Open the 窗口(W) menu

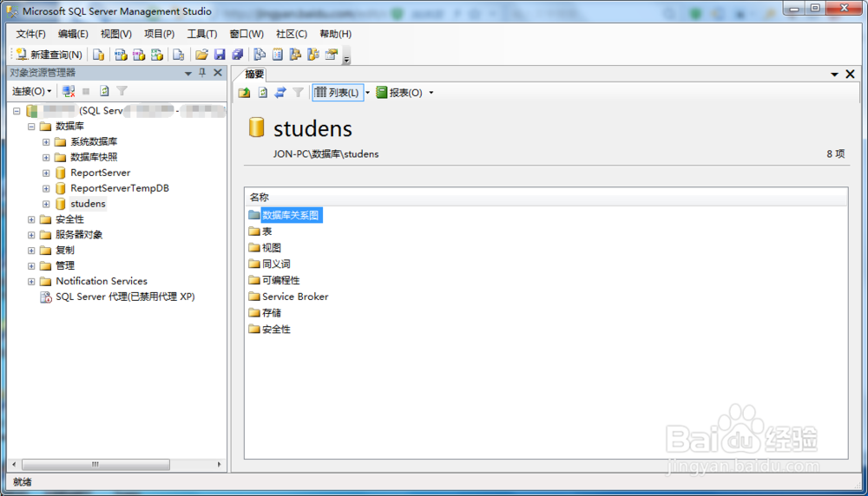tap(247, 34)
